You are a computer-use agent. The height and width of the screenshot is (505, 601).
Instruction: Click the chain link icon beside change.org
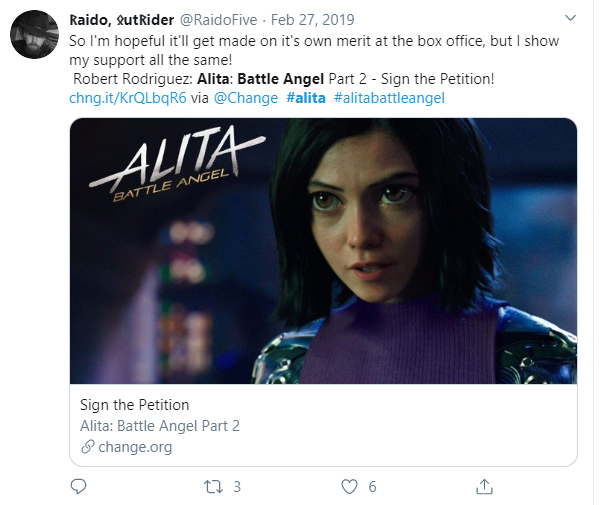(x=87, y=447)
